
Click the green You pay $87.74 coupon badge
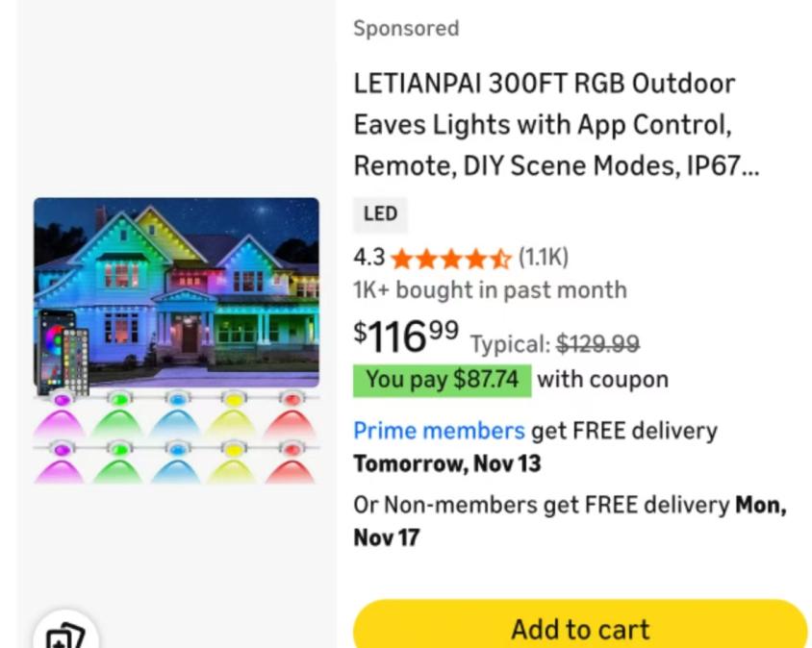442,380
